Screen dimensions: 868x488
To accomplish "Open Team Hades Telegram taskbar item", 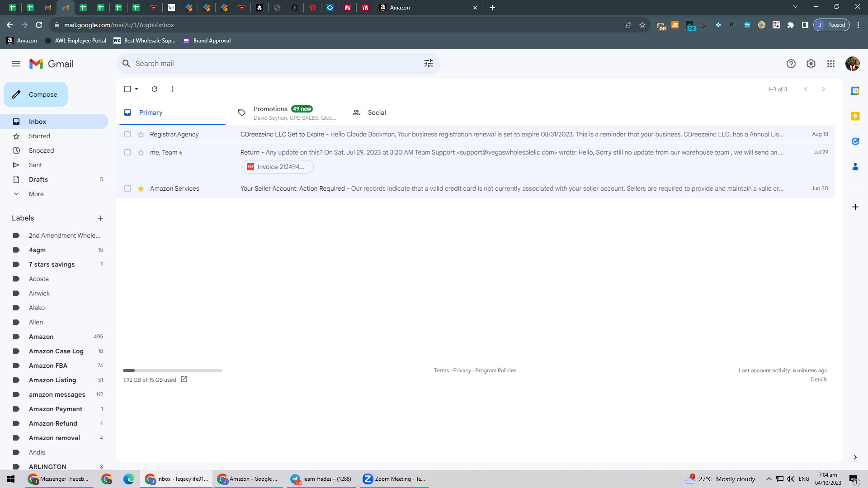I will [321, 479].
